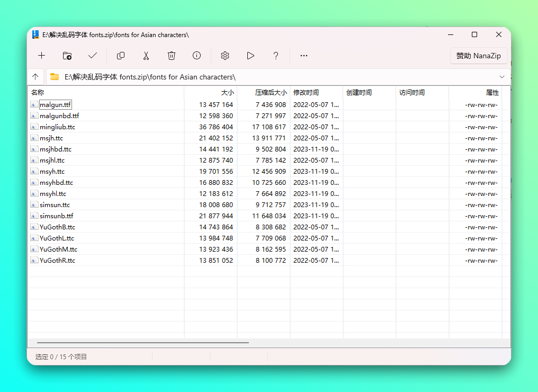Click the Copy toolbar icon
This screenshot has width=538, height=392.
(x=121, y=56)
